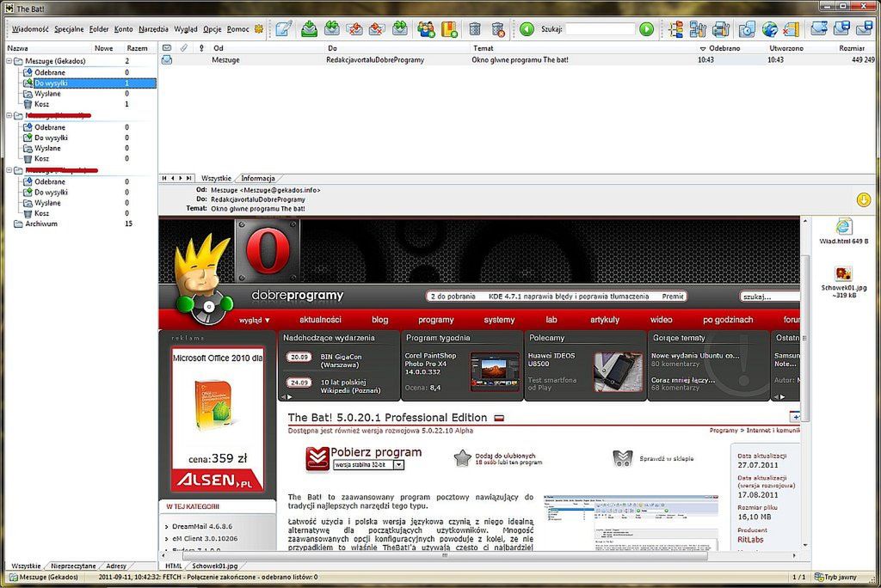Click the orange gear icon after Pomoc menu
This screenshot has height=588, width=881.
259,28
